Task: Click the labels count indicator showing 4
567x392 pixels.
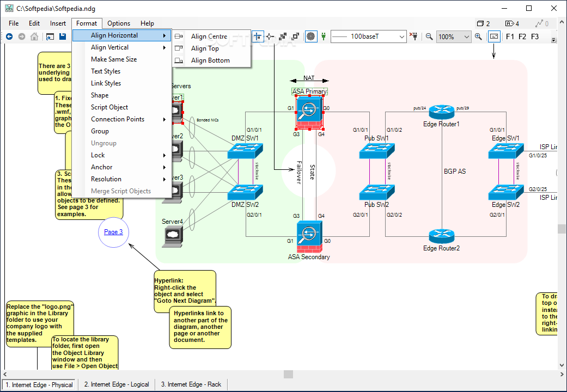Action: tap(512, 23)
